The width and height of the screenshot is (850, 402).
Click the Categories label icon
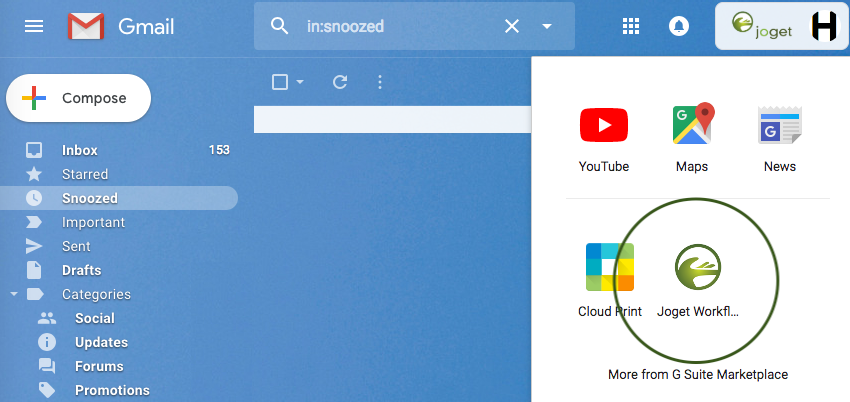(35, 294)
